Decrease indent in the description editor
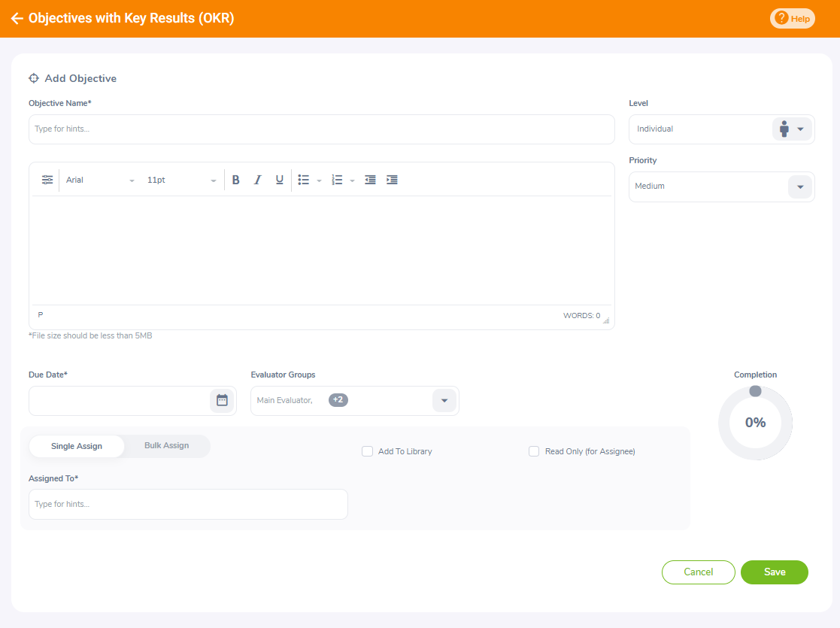 coord(369,179)
